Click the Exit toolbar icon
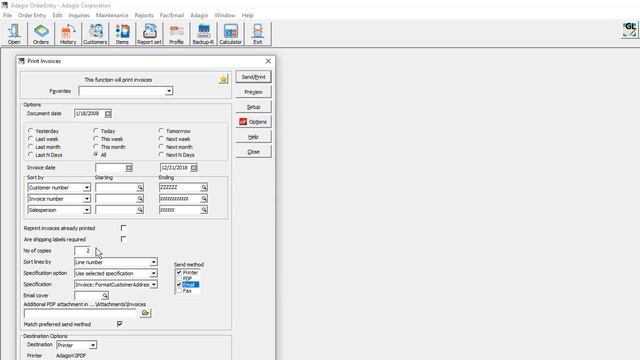Image resolution: width=640 pixels, height=360 pixels. point(257,34)
